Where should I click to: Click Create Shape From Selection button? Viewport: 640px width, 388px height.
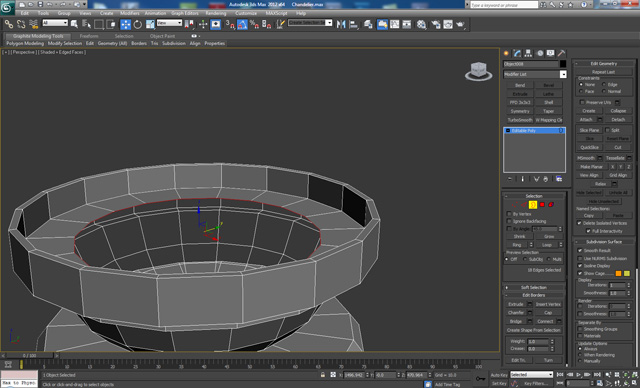[x=534, y=330]
